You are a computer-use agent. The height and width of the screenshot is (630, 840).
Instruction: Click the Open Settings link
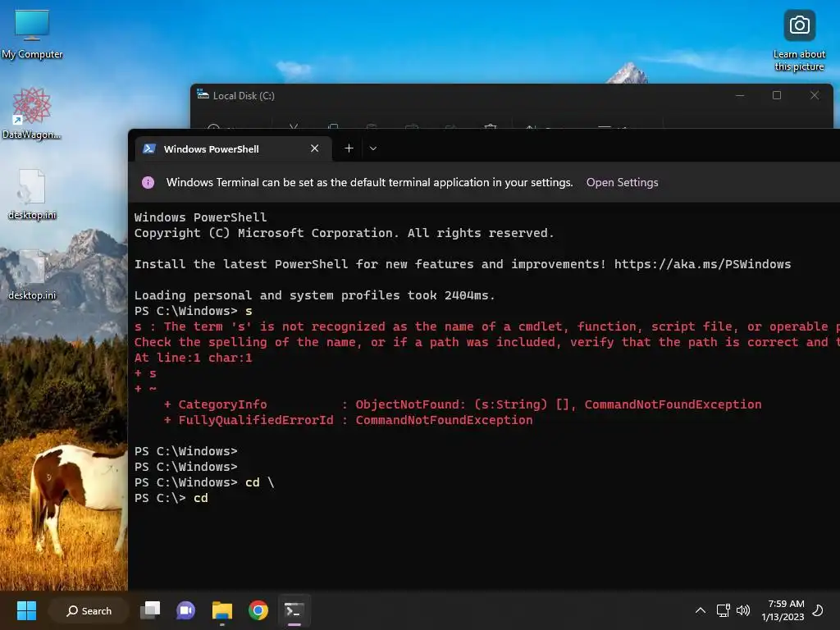pyautogui.click(x=622, y=182)
